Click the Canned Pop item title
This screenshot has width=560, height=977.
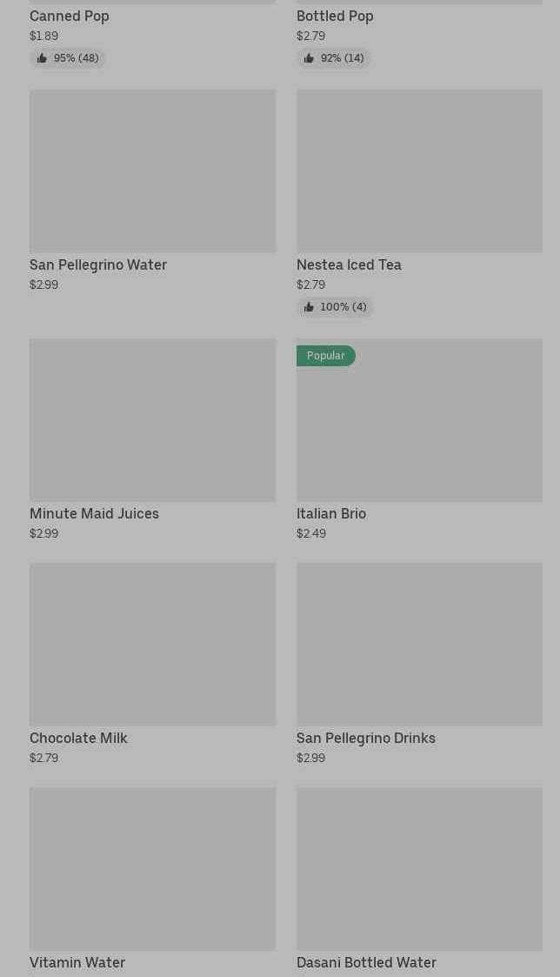tap(70, 16)
